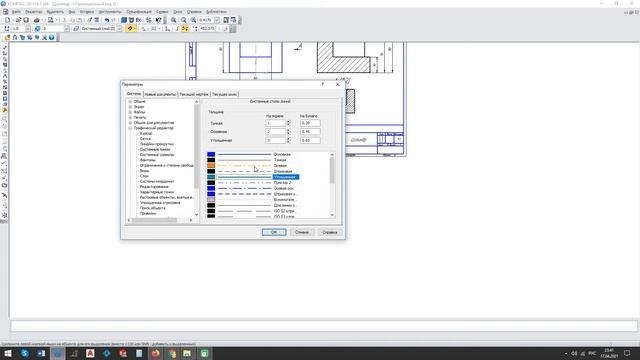The height and width of the screenshot is (360, 640).
Task: Expand the Общие tree node
Action: (130, 101)
